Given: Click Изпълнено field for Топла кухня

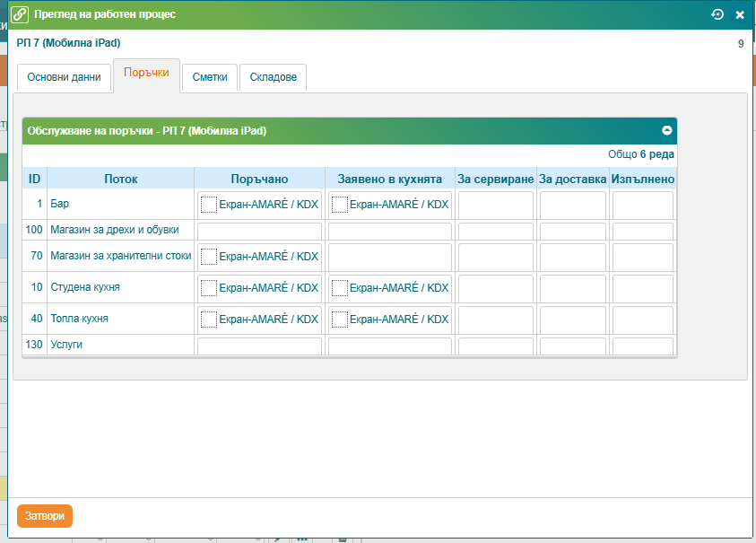Looking at the screenshot, I should [642, 319].
